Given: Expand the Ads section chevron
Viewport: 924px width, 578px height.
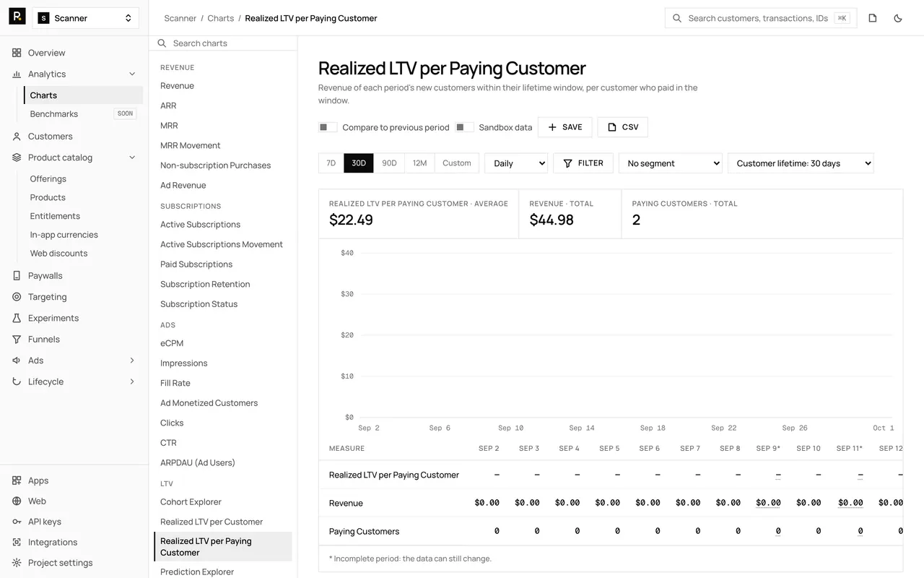Looking at the screenshot, I should point(132,361).
